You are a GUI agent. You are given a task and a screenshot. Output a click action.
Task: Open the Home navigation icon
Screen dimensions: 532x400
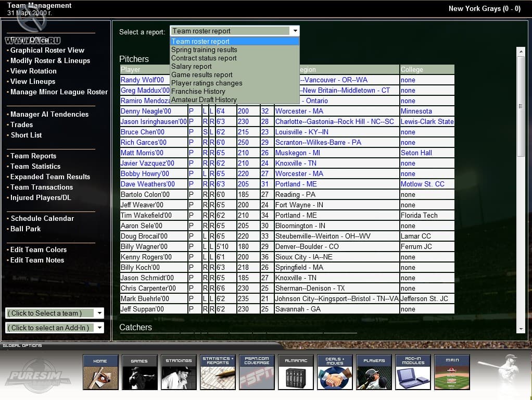100,372
